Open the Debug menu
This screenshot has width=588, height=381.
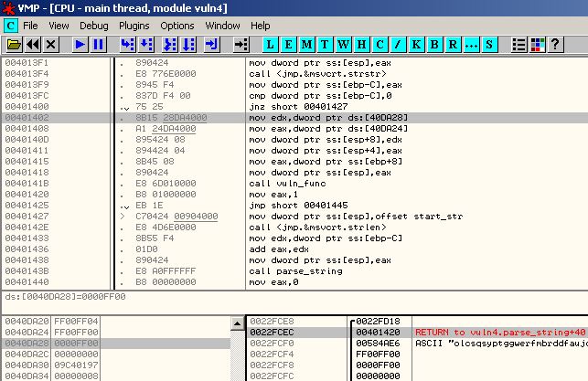click(92, 26)
